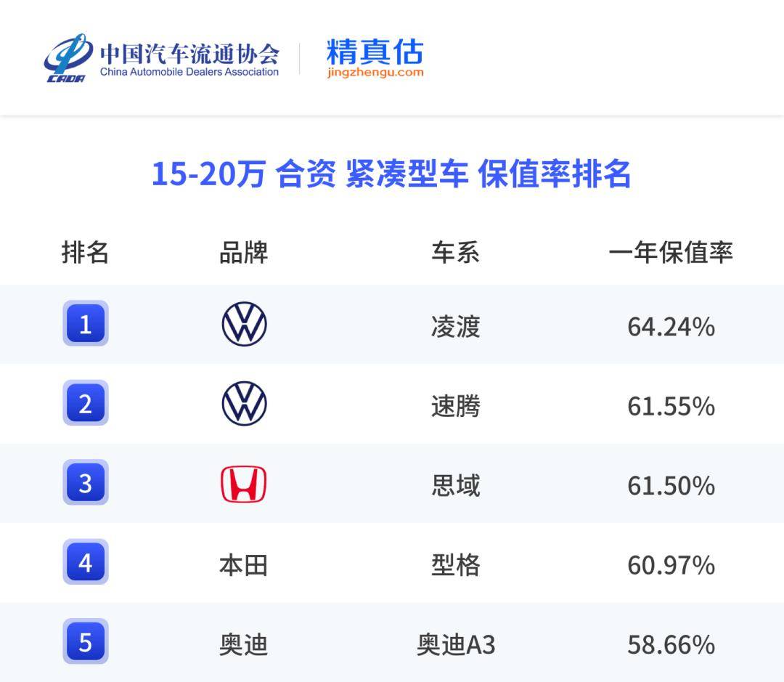The image size is (784, 682).
Task: Click the Honda logo beside 思域
Action: coord(244,484)
